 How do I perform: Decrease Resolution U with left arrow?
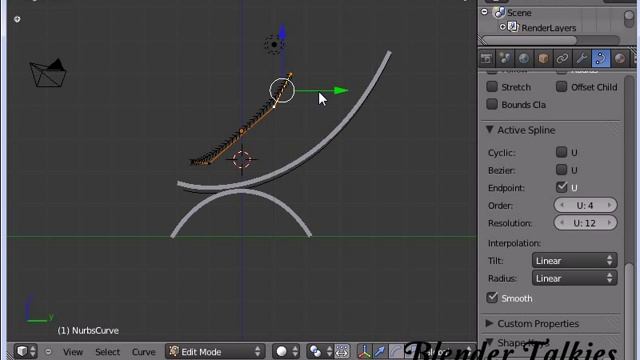pos(562,223)
